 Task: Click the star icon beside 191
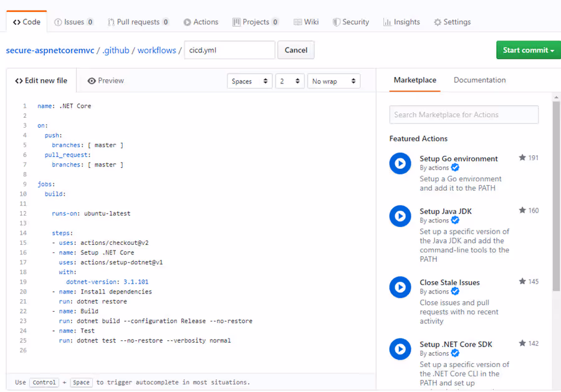[x=522, y=158]
